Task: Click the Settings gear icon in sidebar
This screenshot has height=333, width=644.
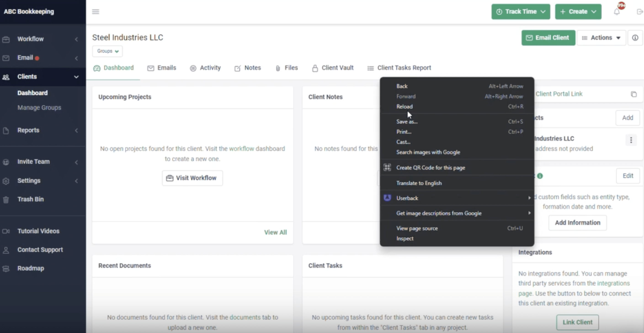Action: (x=6, y=181)
